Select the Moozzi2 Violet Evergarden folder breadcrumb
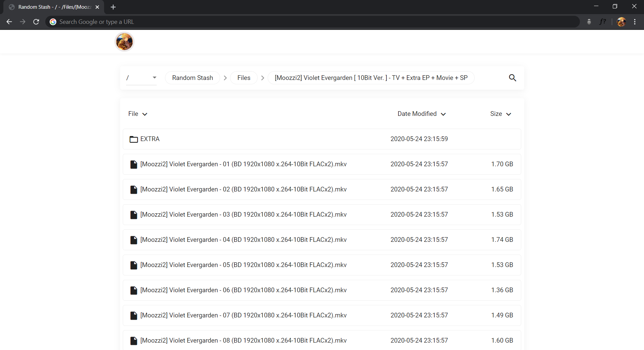Screen dimensions: 644x350 (x=371, y=78)
